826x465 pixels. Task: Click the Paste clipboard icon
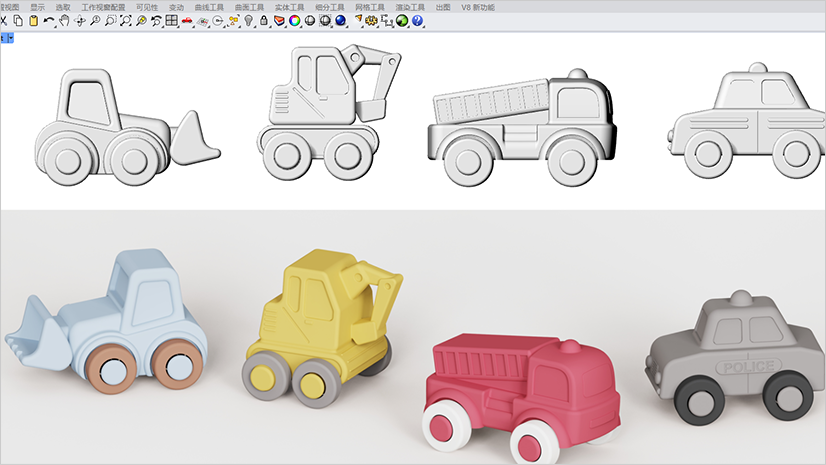33,20
